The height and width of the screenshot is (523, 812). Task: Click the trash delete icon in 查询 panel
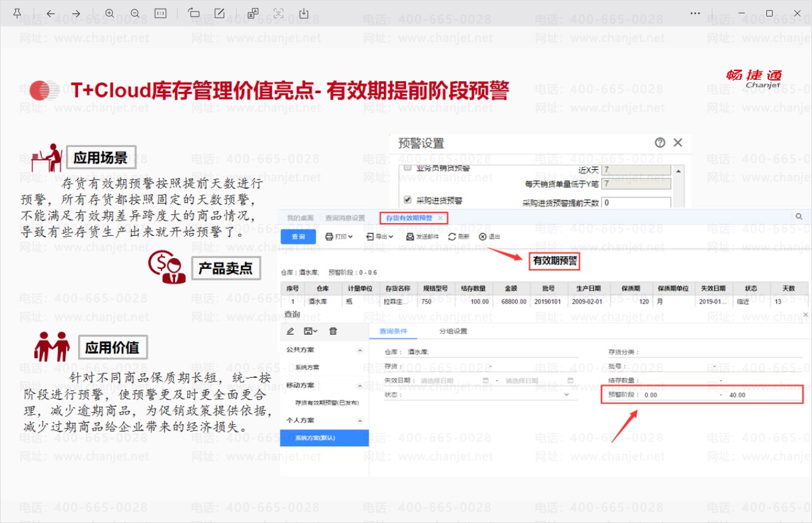333,331
